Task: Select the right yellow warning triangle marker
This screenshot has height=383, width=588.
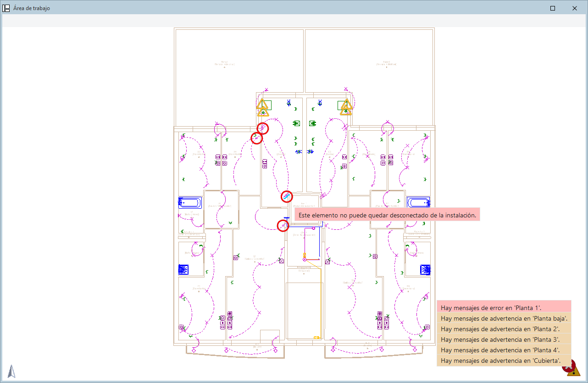Action: [346, 107]
